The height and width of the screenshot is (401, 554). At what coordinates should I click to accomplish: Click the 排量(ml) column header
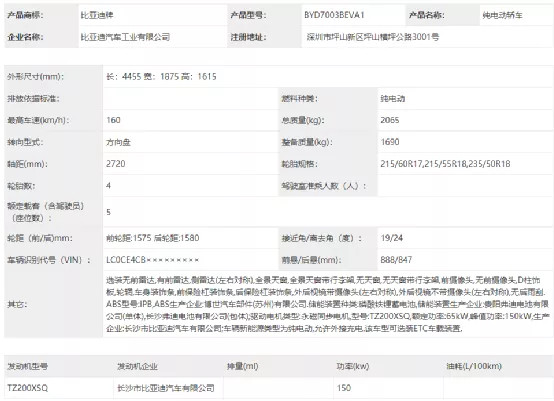coord(243,366)
